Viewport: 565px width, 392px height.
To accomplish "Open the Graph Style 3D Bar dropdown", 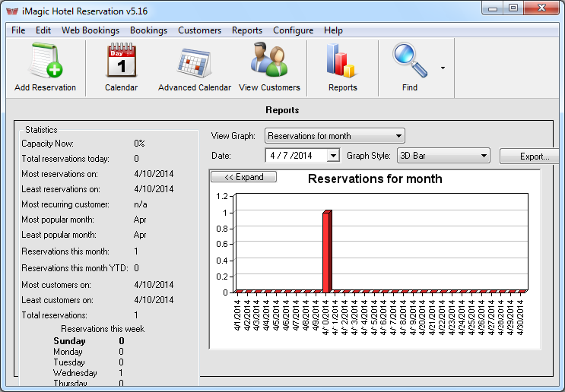I will pos(443,156).
